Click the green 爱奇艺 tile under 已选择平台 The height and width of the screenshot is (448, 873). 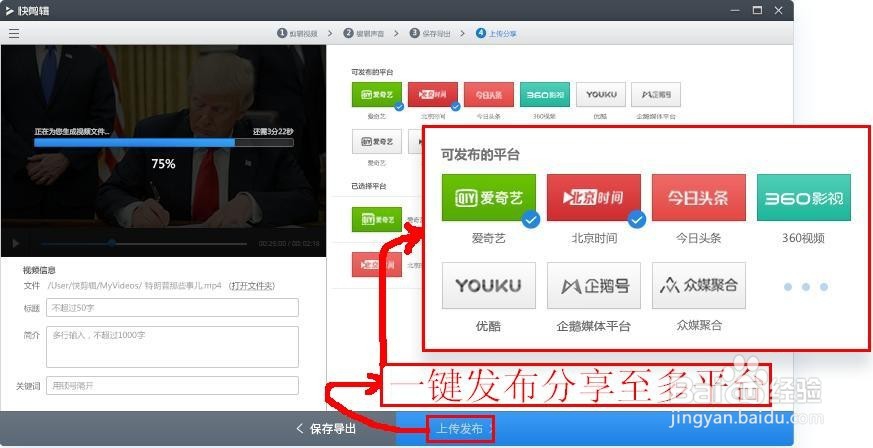coord(377,219)
